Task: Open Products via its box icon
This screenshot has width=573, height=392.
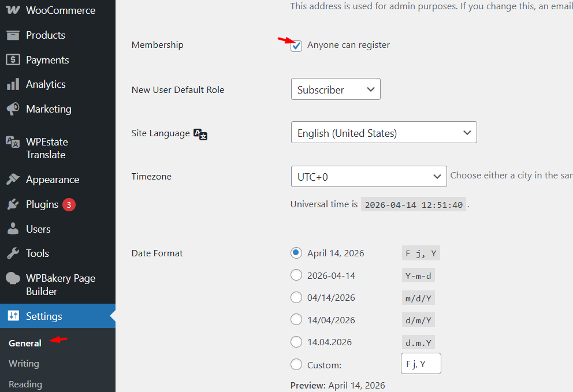Action: point(13,35)
